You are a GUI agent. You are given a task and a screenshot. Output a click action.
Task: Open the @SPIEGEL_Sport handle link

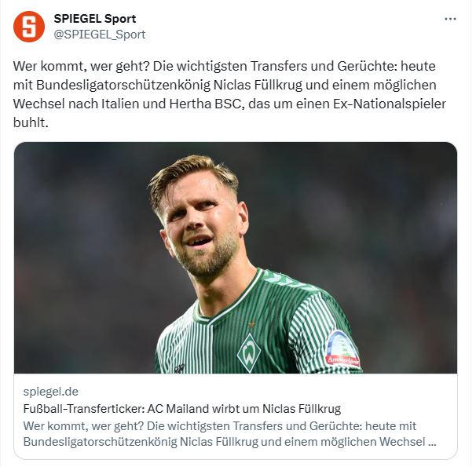tap(101, 35)
